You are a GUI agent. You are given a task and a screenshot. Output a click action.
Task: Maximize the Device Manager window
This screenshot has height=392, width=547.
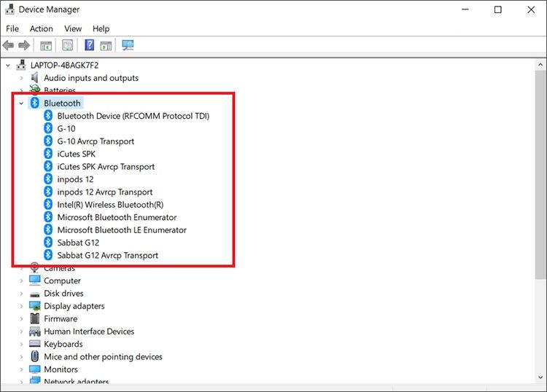(x=498, y=9)
